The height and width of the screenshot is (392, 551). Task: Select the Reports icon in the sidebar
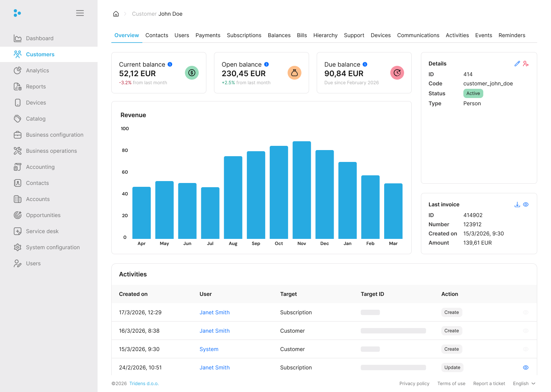(x=18, y=87)
